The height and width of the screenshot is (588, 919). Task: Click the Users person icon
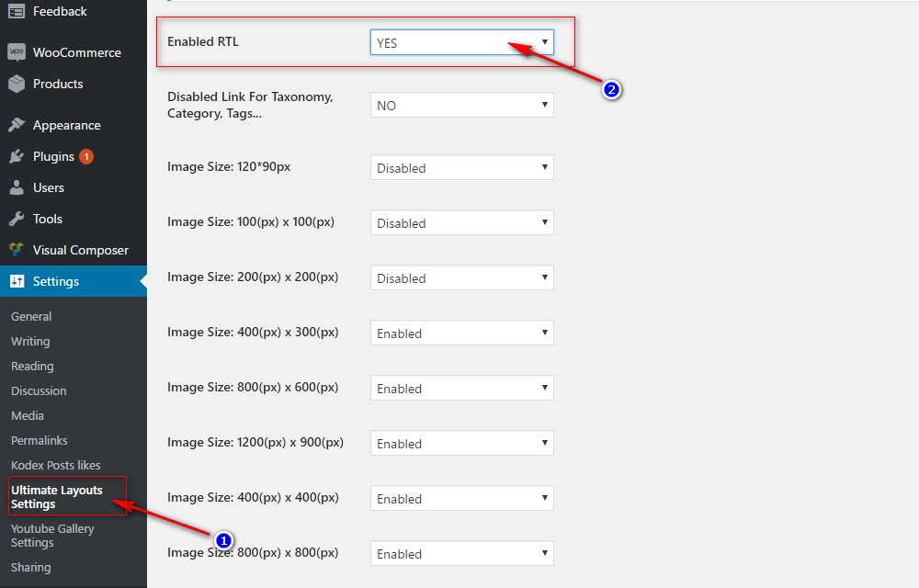coord(17,187)
